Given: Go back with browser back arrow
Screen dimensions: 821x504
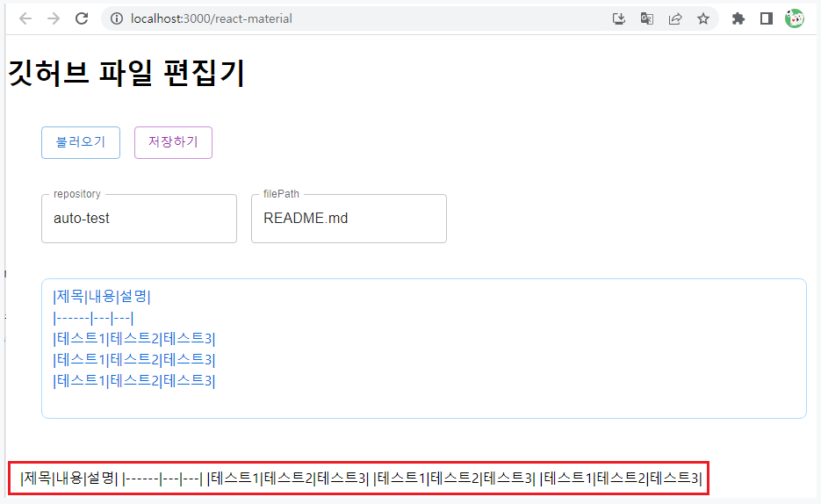Looking at the screenshot, I should pos(25,18).
